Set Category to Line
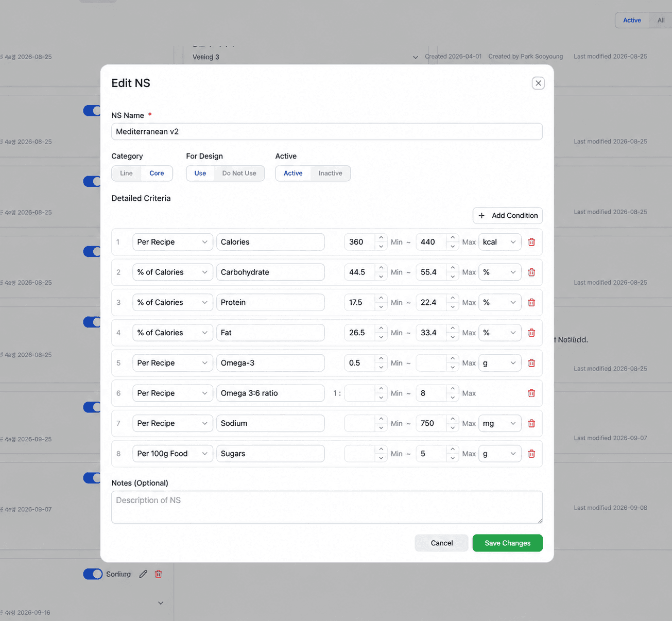 [x=127, y=174]
